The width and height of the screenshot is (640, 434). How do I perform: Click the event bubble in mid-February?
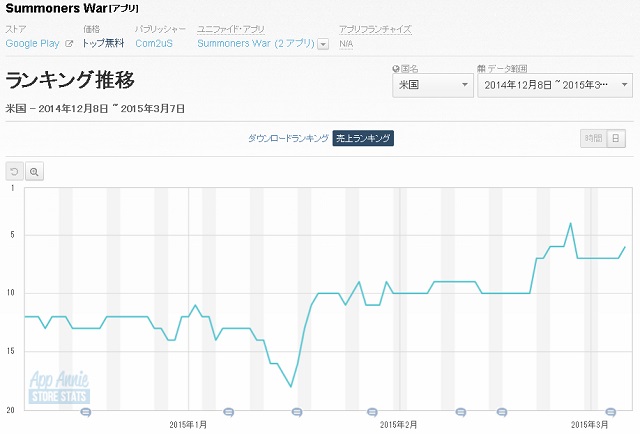coord(461,412)
